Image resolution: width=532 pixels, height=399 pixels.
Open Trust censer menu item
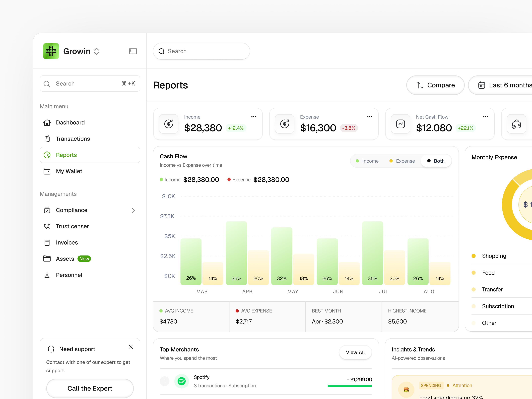pyautogui.click(x=90, y=226)
